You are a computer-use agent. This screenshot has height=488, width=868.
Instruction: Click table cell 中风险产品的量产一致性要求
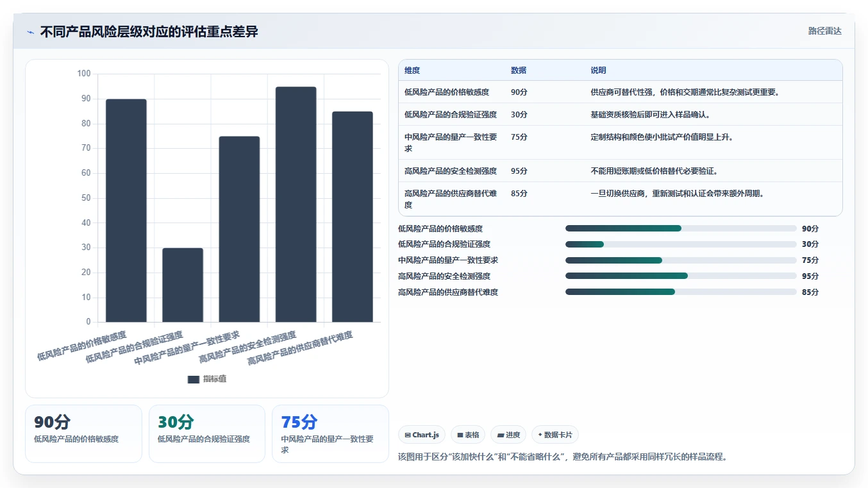pos(451,142)
